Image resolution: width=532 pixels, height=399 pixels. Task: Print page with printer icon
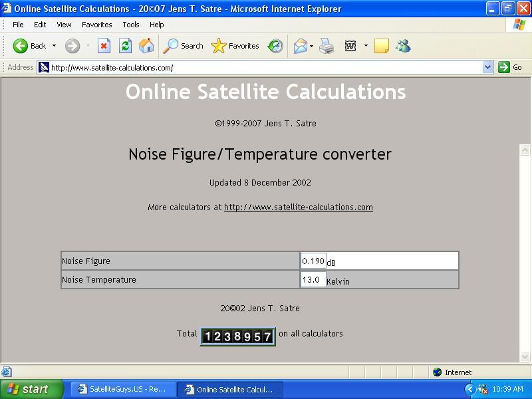pos(327,46)
